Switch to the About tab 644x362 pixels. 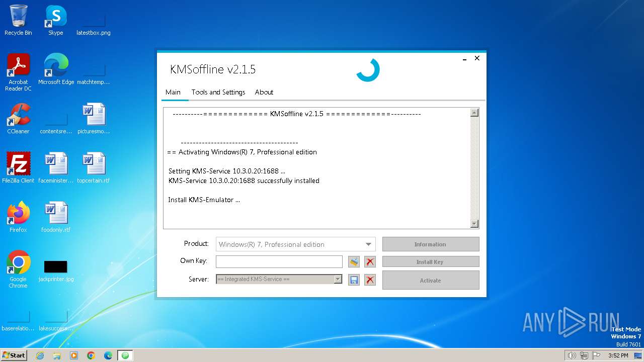[264, 92]
